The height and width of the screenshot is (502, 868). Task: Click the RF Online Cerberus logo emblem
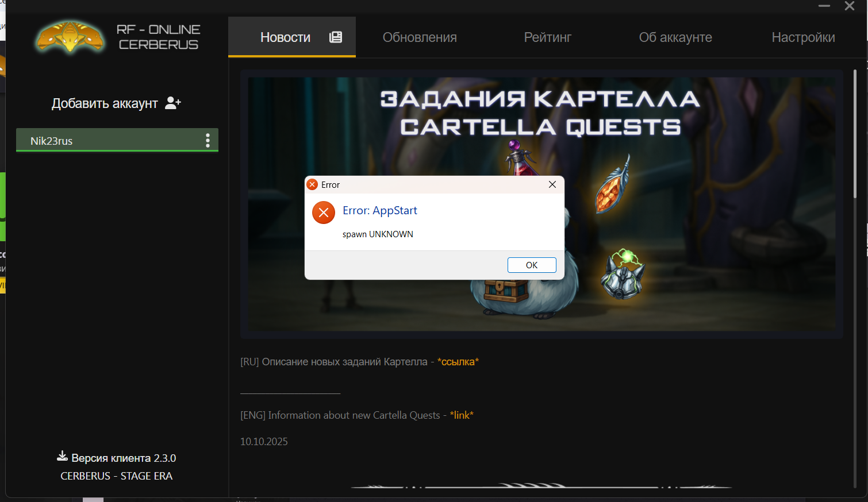70,38
